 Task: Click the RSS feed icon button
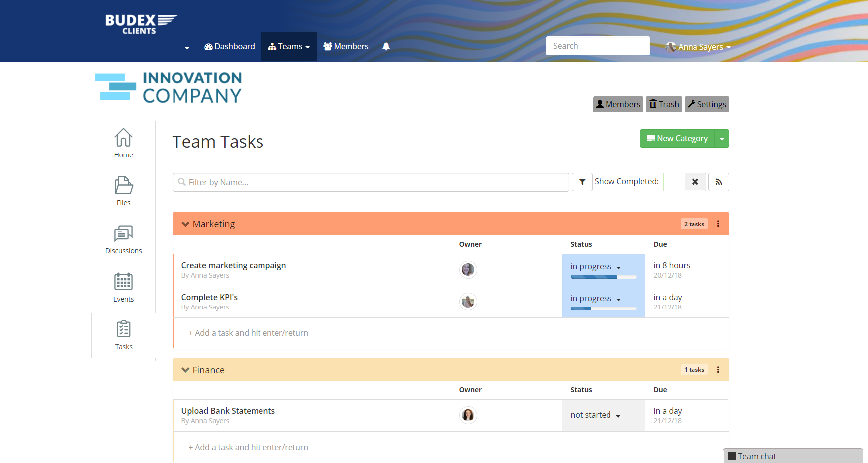[718, 182]
